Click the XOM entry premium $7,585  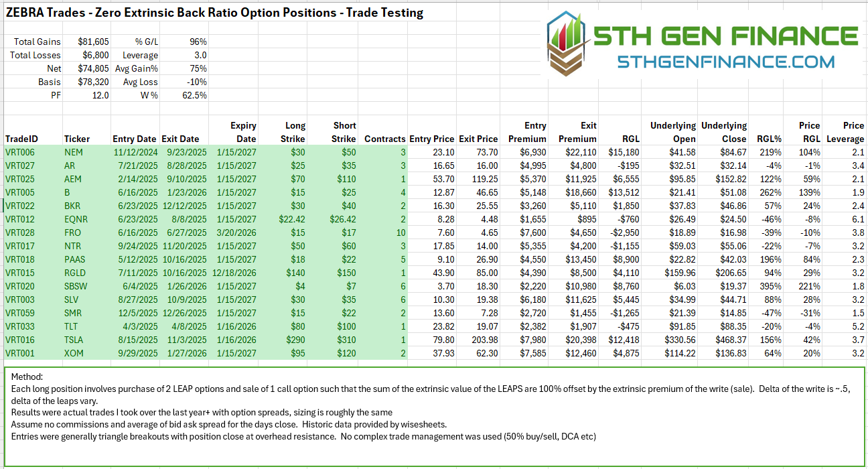532,353
